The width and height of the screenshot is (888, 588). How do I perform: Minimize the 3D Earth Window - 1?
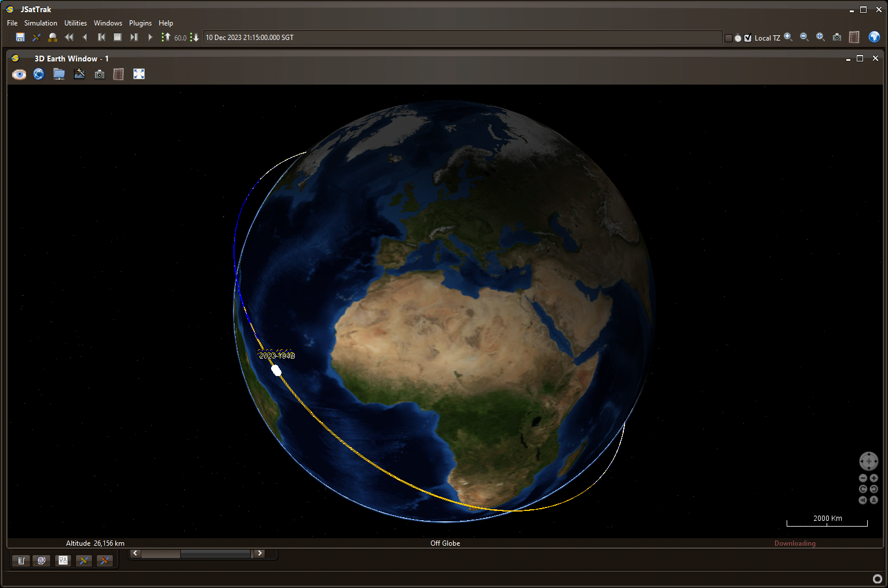848,59
